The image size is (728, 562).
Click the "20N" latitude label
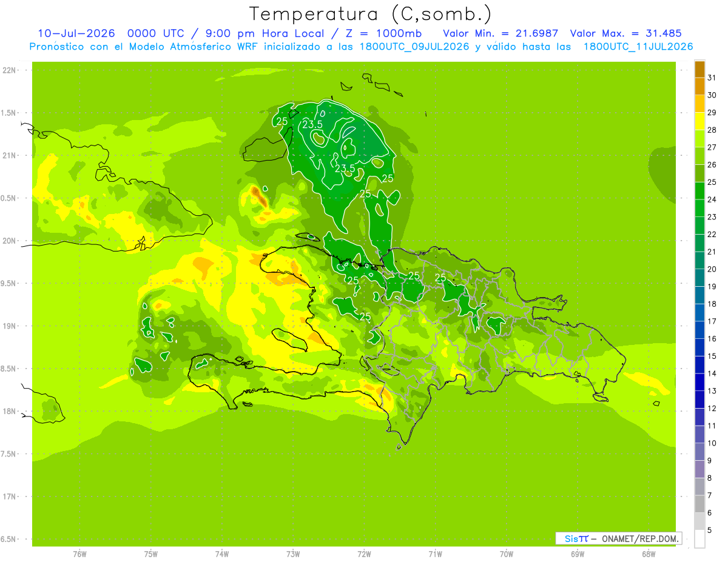[x=8, y=241]
